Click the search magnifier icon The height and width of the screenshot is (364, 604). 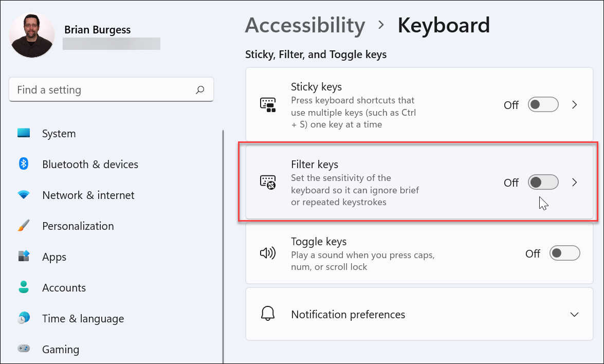(x=200, y=90)
